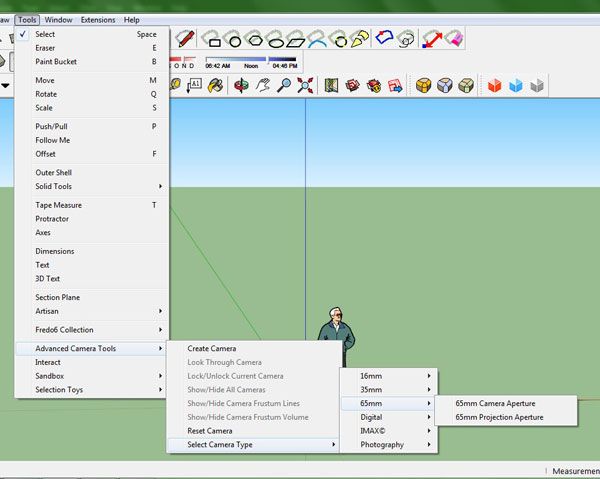
Task: Open the Window menu
Action: pyautogui.click(x=59, y=19)
